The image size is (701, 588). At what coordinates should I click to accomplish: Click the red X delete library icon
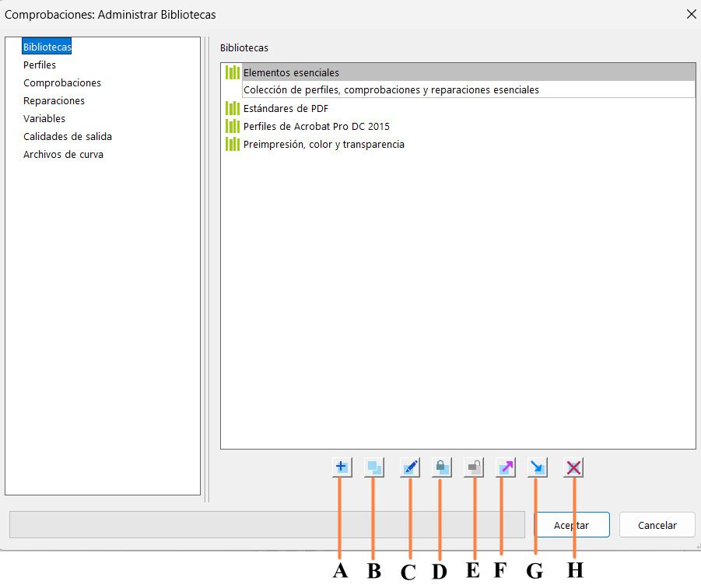click(573, 467)
